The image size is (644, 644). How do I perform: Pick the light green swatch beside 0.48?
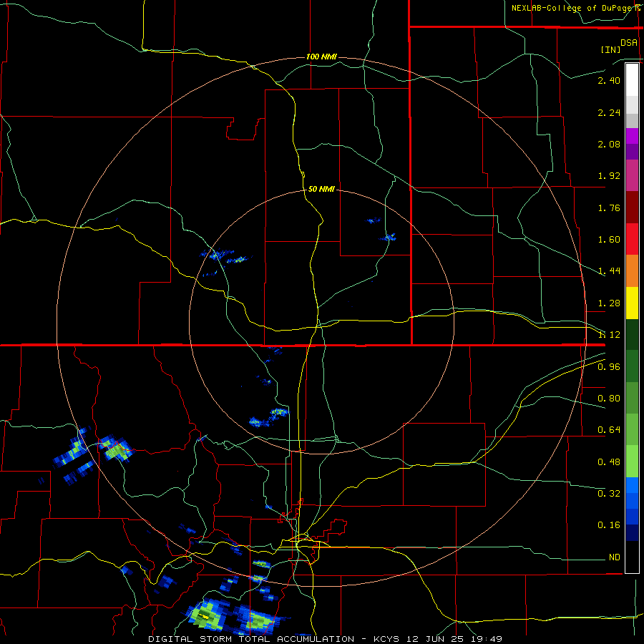(x=632, y=462)
